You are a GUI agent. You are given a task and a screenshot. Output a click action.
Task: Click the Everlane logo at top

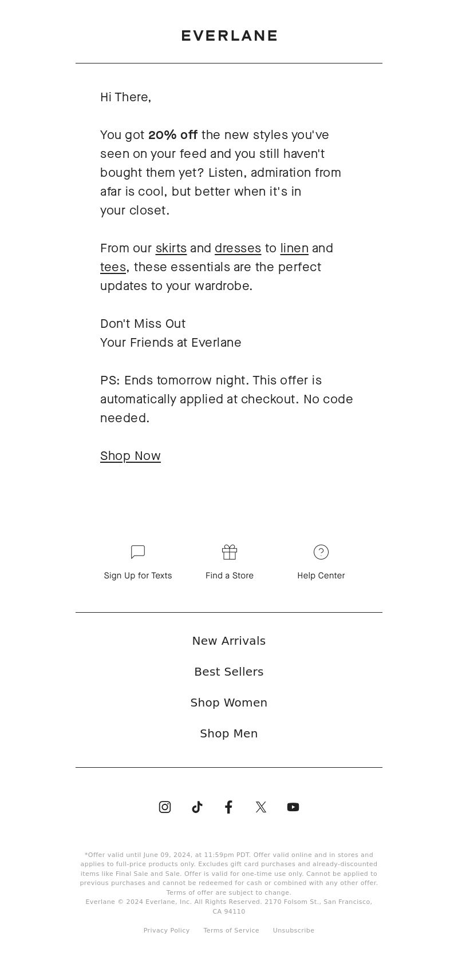[229, 35]
